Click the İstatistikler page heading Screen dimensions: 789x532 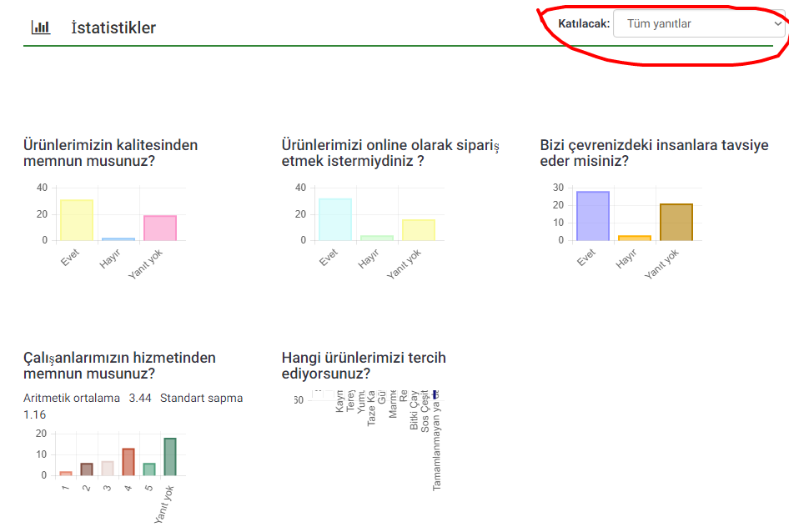point(113,28)
